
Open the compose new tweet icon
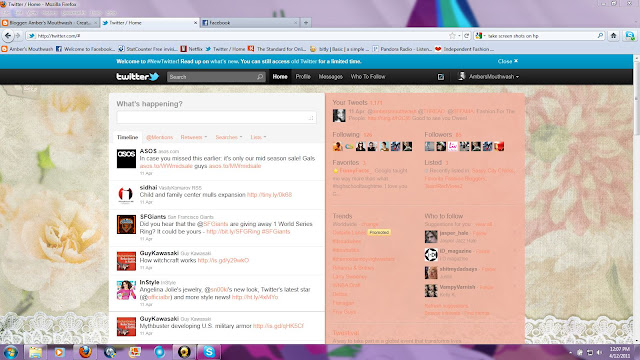(x=441, y=77)
